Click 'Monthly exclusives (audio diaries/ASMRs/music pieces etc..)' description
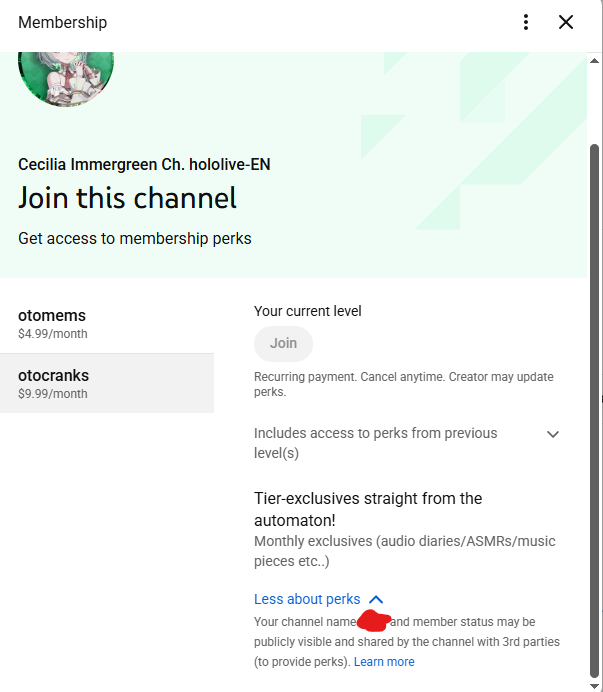 (405, 551)
